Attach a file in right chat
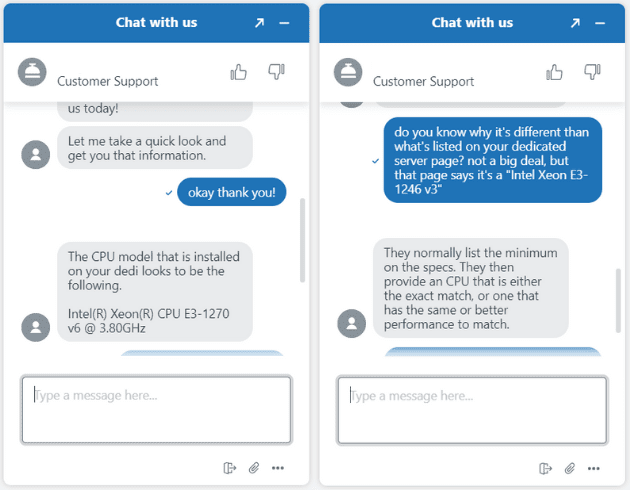This screenshot has height=490, width=630. click(570, 467)
